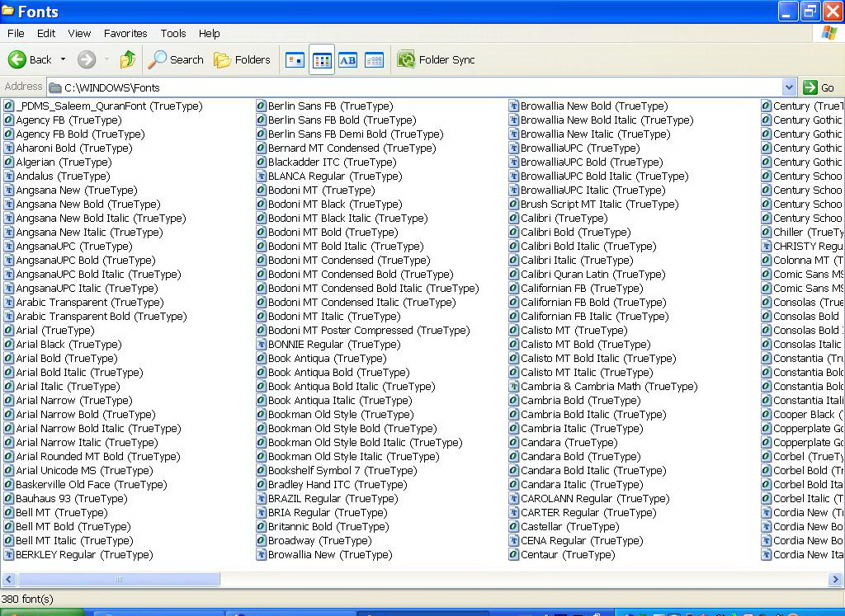Select Bookshelf Symbol 7 font icon
845x616 pixels.
pos(261,470)
